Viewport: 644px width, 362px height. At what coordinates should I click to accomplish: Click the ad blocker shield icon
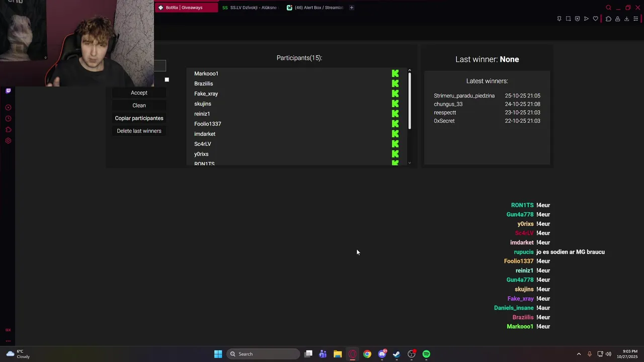coord(577,19)
